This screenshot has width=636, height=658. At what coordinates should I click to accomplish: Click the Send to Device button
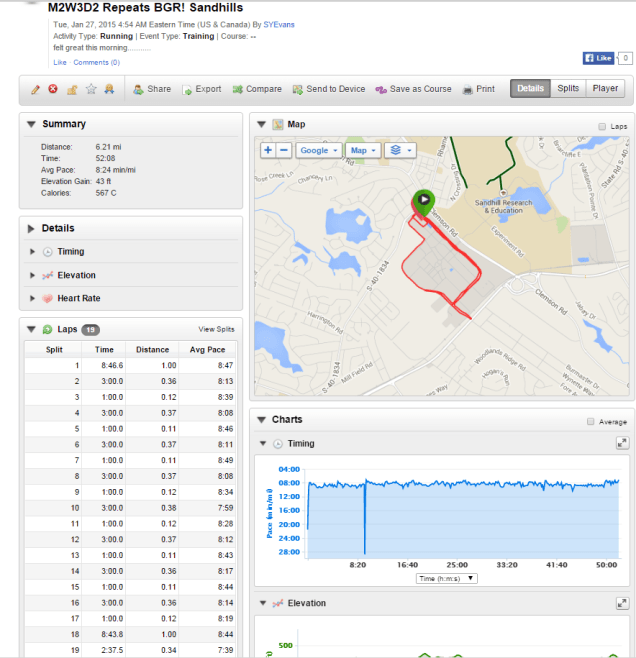pos(329,89)
